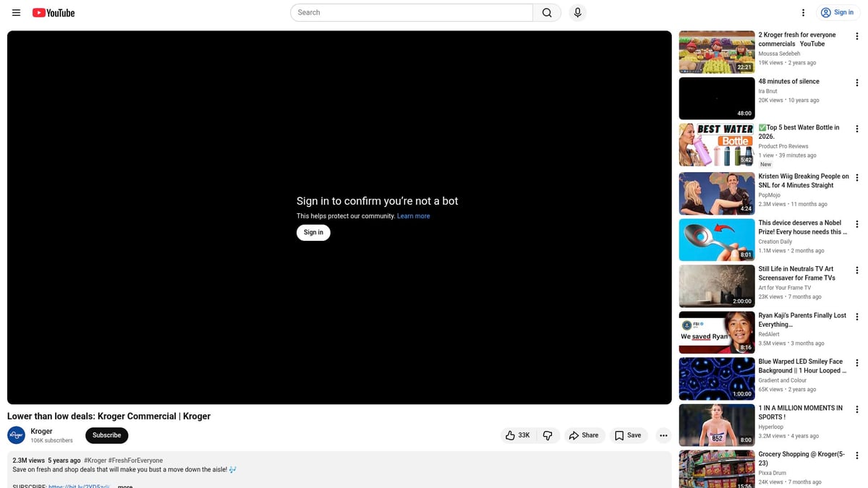This screenshot has height=488, width=868.
Task: Open more actions via the three-dot icon below the video
Action: click(x=663, y=435)
